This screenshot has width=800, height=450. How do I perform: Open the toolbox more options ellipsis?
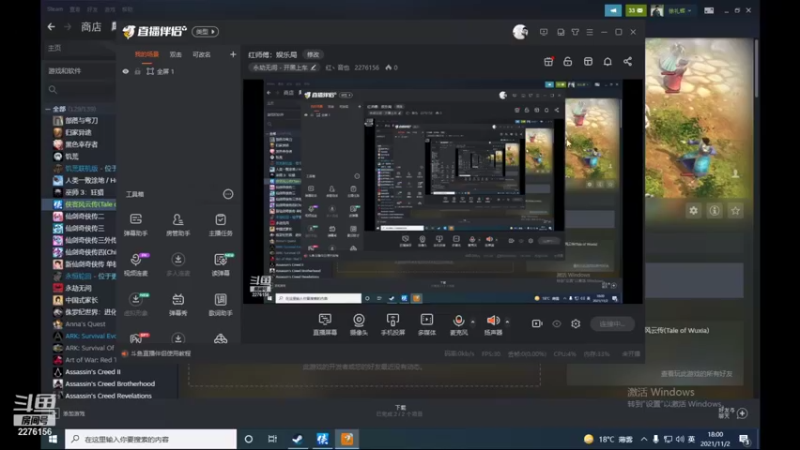[x=228, y=194]
